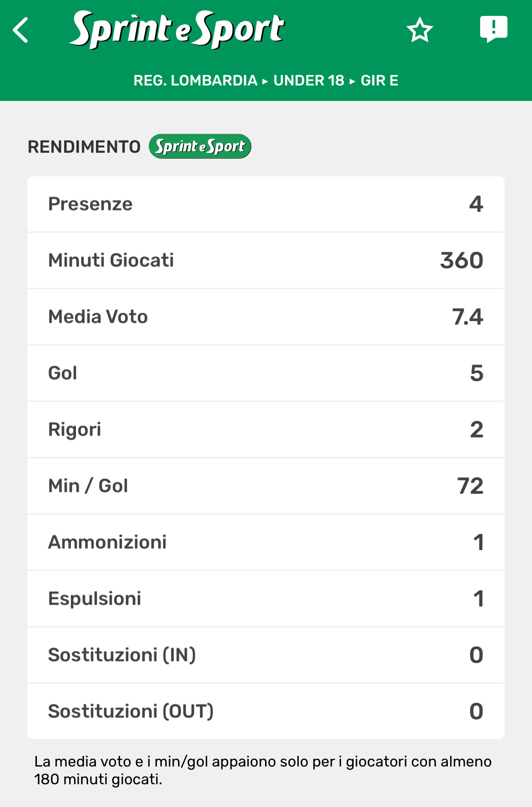This screenshot has height=807, width=532.
Task: Tap the Gol stat row
Action: (x=266, y=373)
